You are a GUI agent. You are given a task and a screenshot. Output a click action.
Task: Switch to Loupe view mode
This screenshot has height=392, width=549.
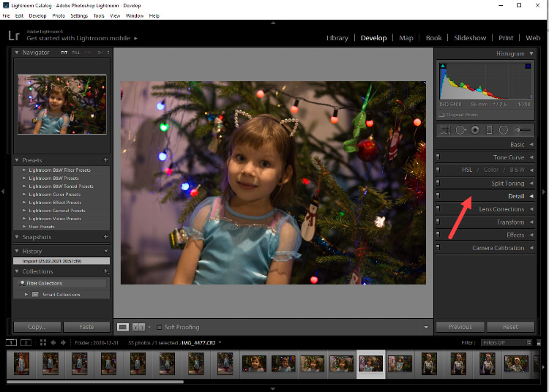pyautogui.click(x=122, y=327)
